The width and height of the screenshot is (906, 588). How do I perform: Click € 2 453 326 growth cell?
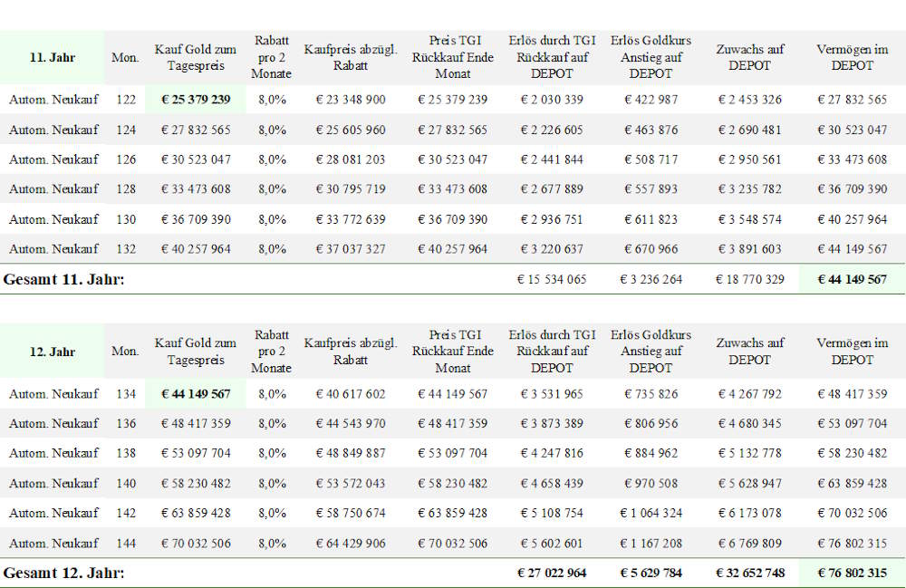750,100
